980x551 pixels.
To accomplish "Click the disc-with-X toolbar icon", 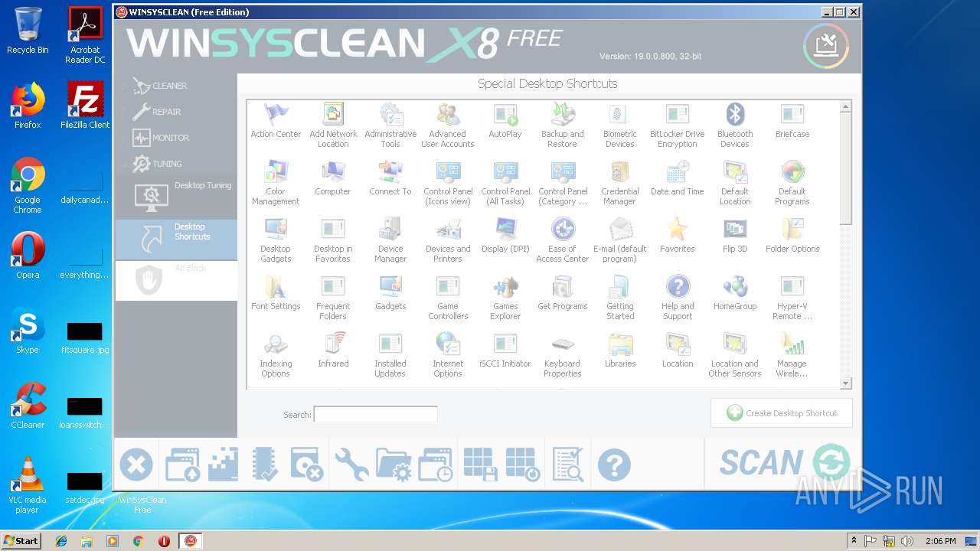I will [x=308, y=465].
